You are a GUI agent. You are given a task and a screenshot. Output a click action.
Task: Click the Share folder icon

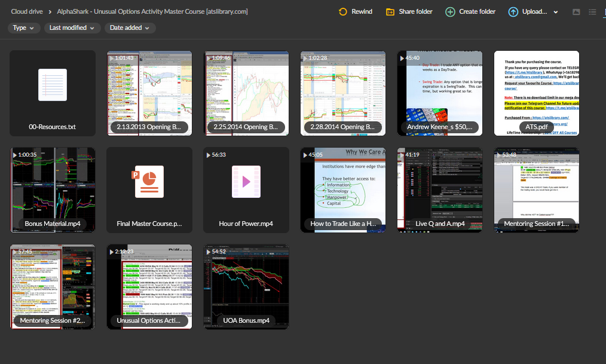click(x=390, y=12)
